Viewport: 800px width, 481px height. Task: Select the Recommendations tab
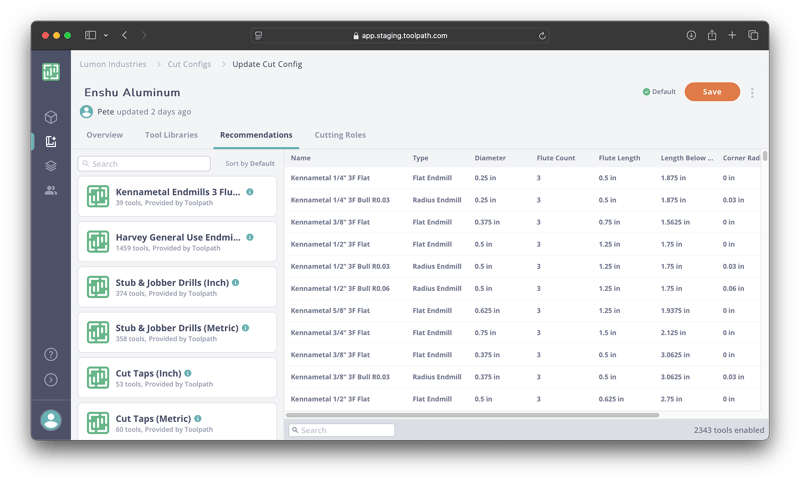click(256, 135)
